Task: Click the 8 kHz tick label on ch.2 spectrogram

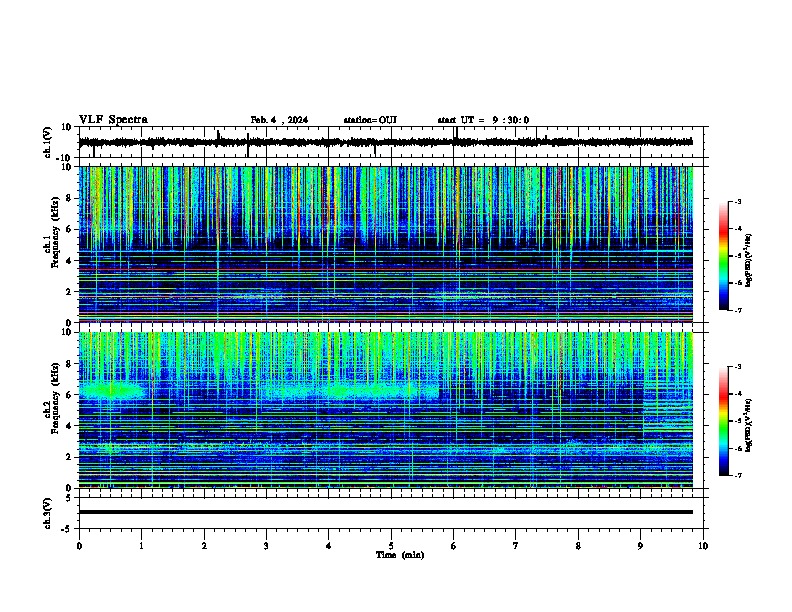Action: 70,364
